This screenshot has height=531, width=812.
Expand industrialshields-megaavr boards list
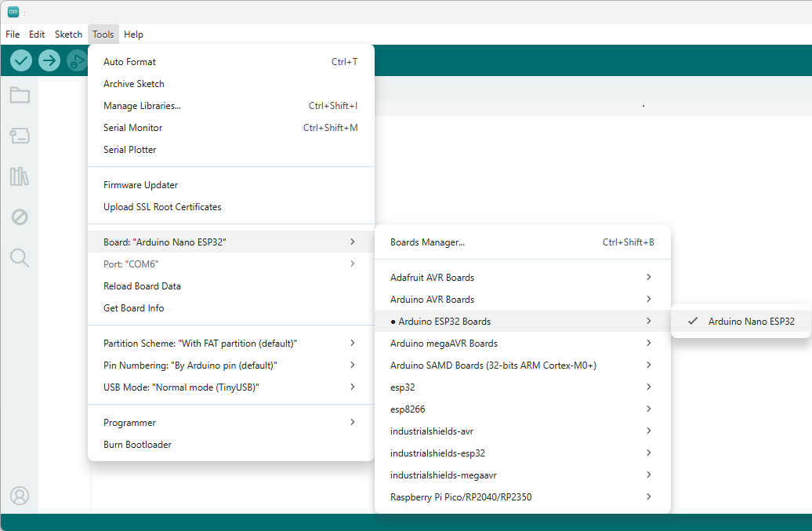click(523, 475)
